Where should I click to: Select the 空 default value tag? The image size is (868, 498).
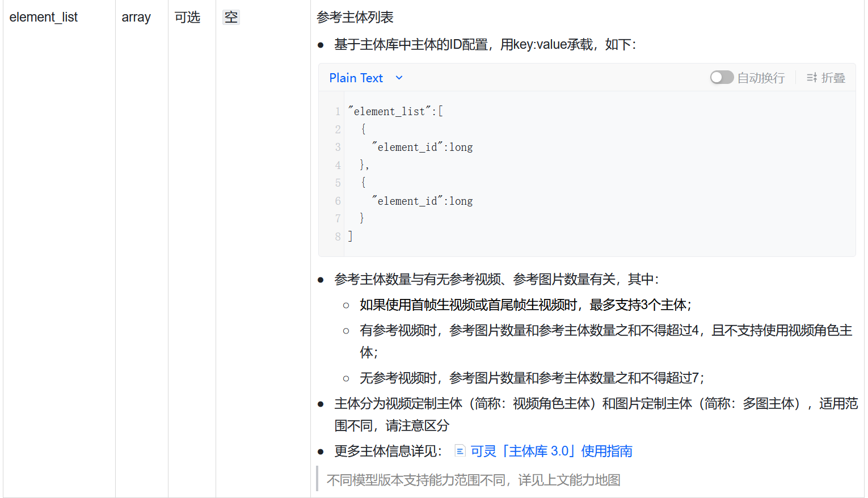[x=231, y=18]
